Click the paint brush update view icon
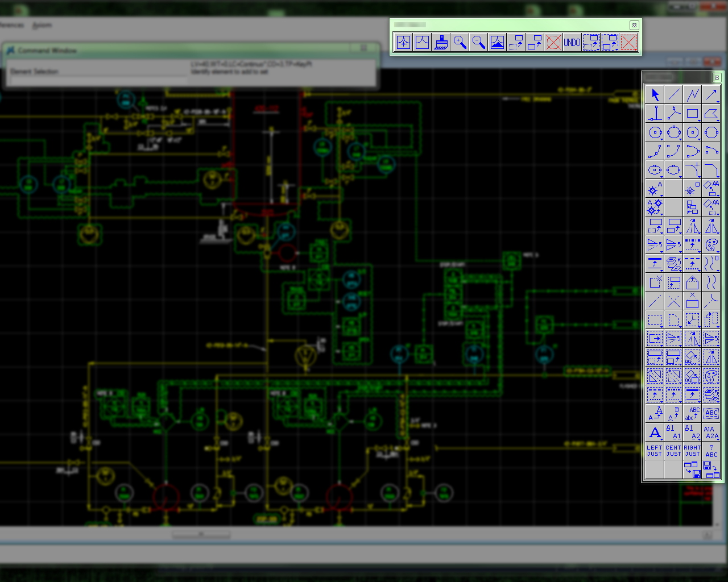This screenshot has height=582, width=728. point(441,42)
